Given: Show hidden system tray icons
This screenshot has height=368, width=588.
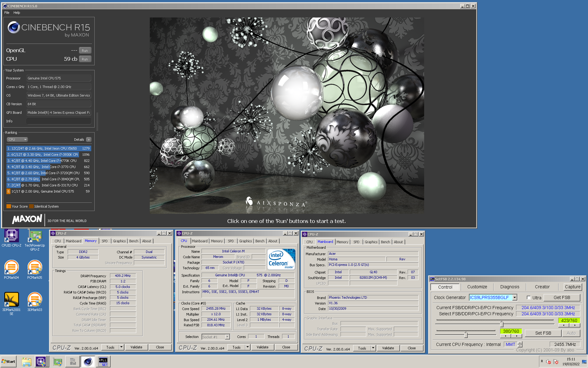Looking at the screenshot, I should [542, 361].
